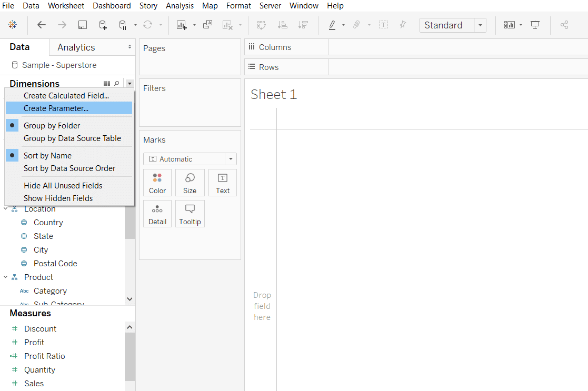Open the Dashboard menu

(112, 6)
